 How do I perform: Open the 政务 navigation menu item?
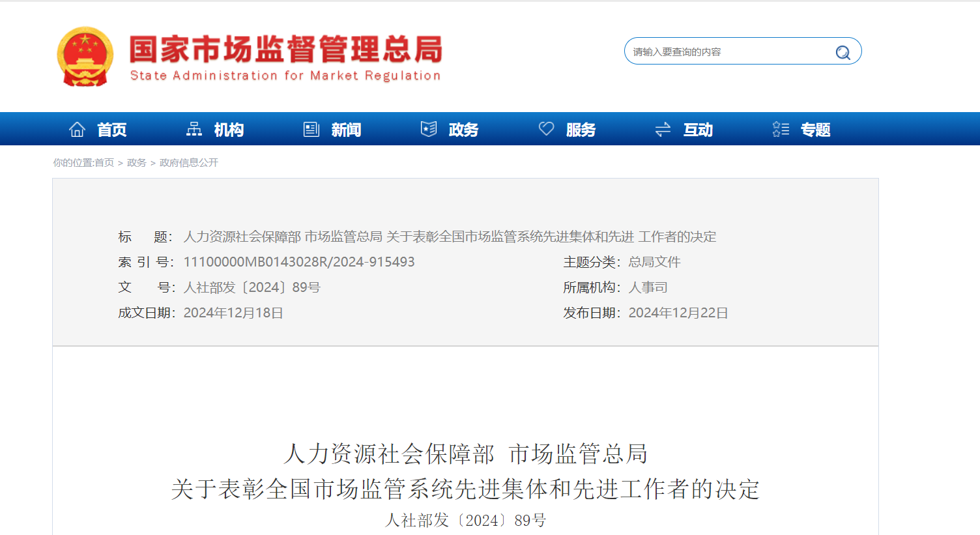tap(463, 130)
